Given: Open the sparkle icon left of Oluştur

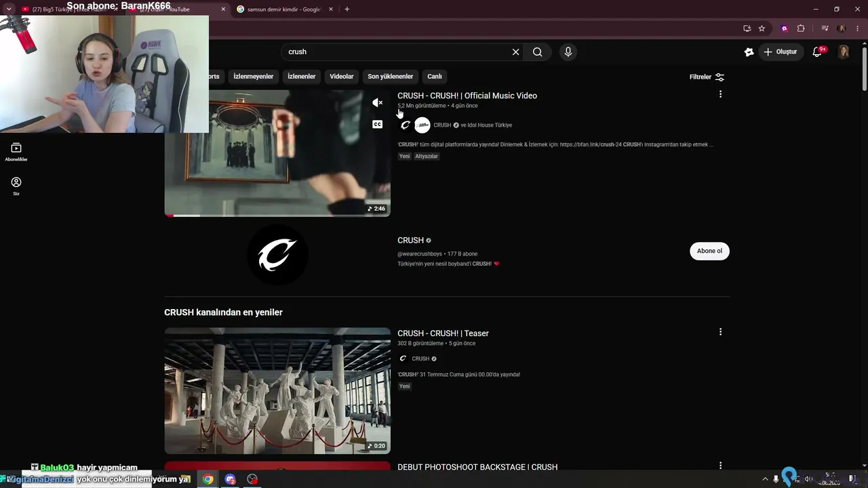Looking at the screenshot, I should pos(749,52).
